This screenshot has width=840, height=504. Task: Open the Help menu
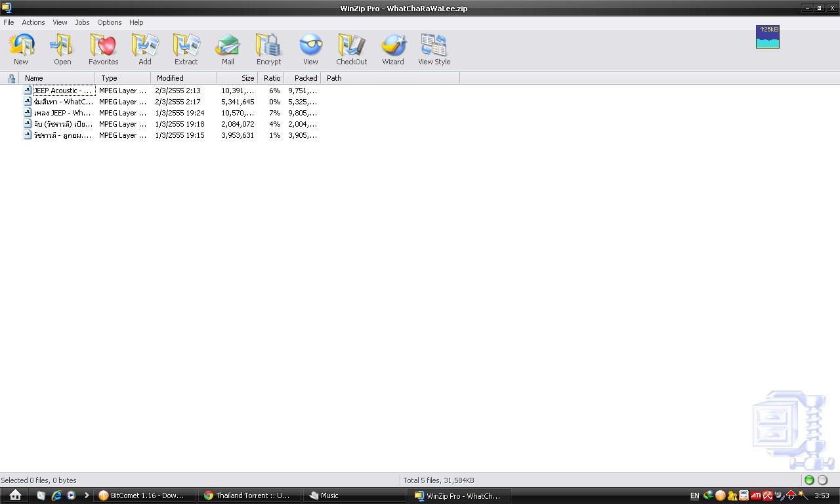pos(136,22)
